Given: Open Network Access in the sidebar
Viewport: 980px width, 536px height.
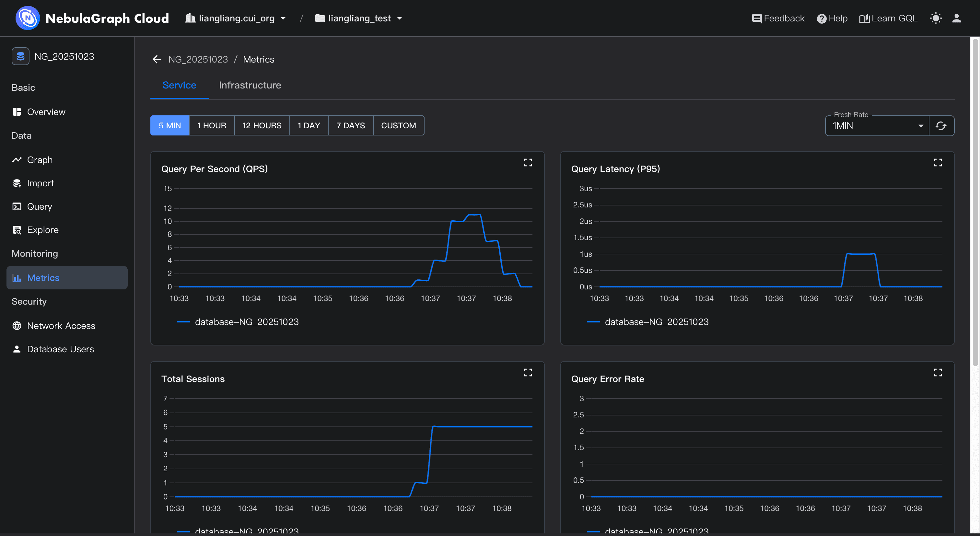Looking at the screenshot, I should tap(61, 326).
